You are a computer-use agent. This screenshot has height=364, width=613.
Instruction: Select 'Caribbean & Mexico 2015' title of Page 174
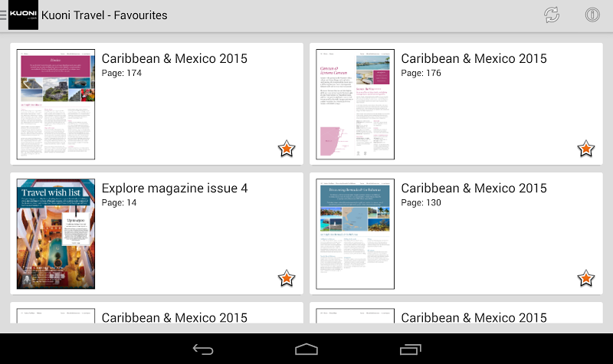(x=175, y=59)
